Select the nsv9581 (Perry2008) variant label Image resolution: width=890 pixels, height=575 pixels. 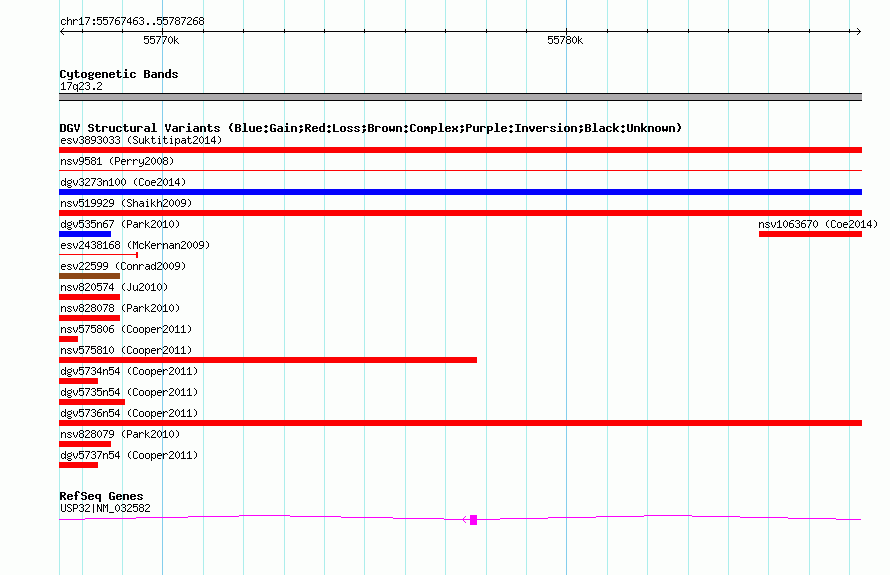117,161
